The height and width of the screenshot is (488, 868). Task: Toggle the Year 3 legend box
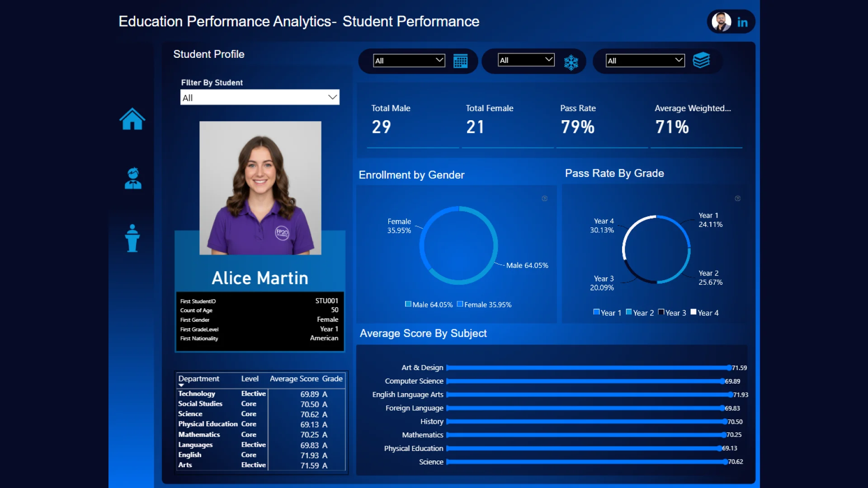[661, 312]
